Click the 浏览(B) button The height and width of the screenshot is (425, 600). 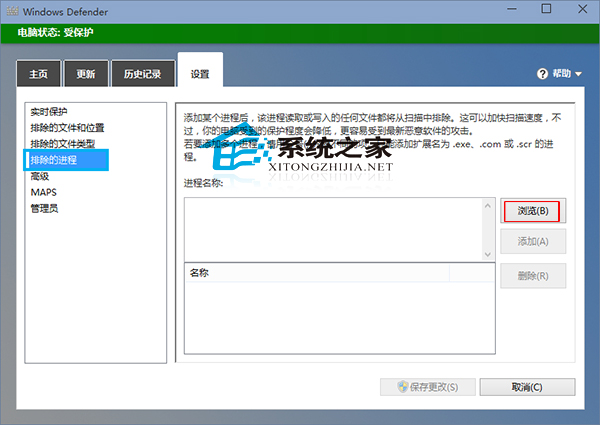pos(533,211)
